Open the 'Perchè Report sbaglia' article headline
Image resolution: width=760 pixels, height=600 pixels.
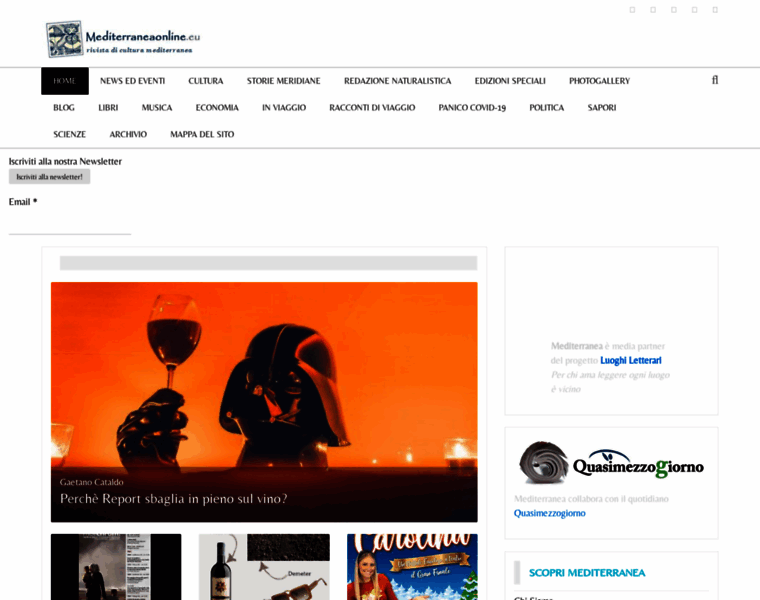click(173, 498)
